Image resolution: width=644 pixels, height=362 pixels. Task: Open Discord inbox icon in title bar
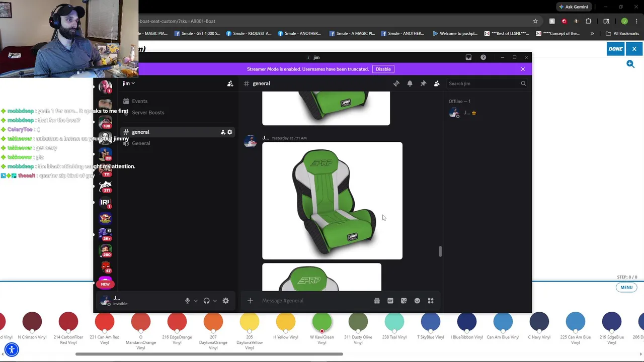tap(468, 57)
